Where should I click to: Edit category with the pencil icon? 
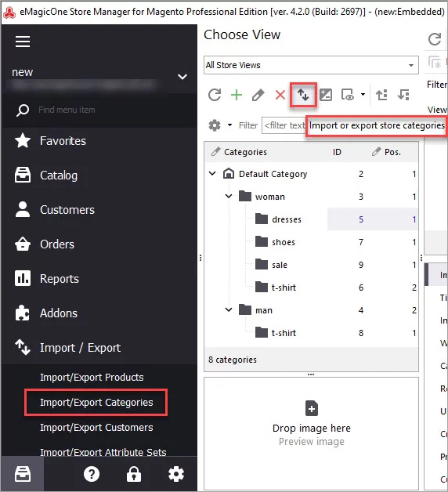(258, 95)
